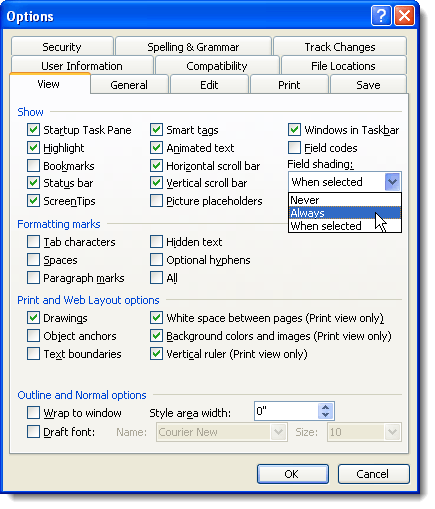Uncheck Startup Task Pane
The height and width of the screenshot is (509, 435).
point(33,130)
